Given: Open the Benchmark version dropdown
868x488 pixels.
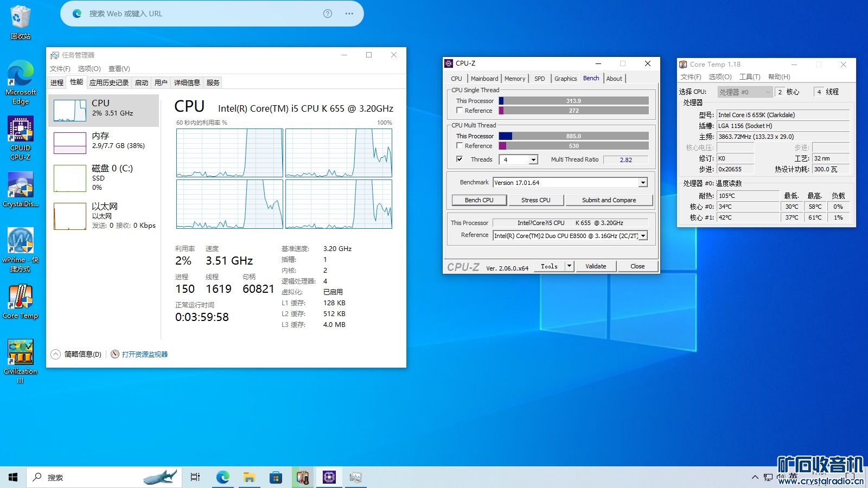Looking at the screenshot, I should click(x=643, y=183).
